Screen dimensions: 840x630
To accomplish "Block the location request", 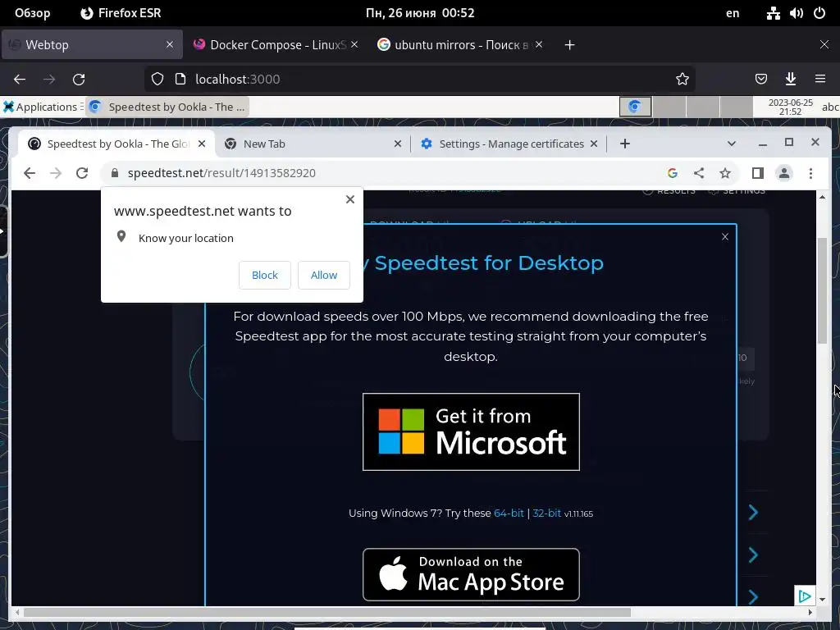I will click(265, 275).
